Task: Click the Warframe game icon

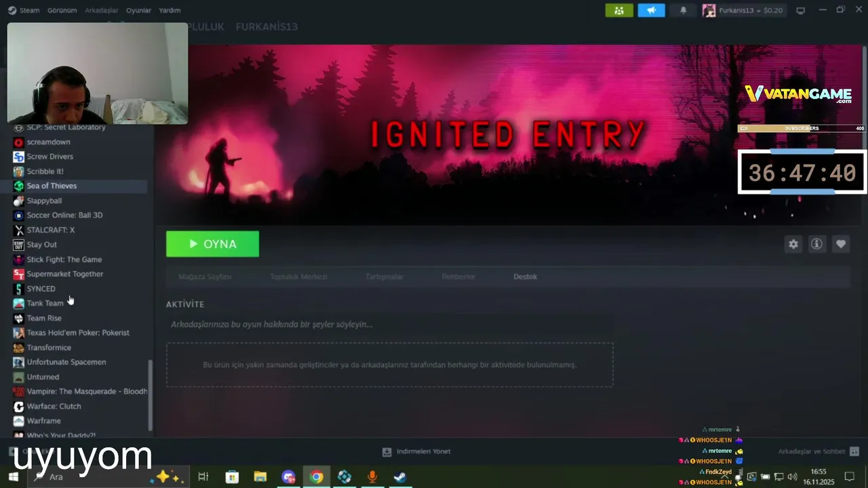Action: [19, 421]
